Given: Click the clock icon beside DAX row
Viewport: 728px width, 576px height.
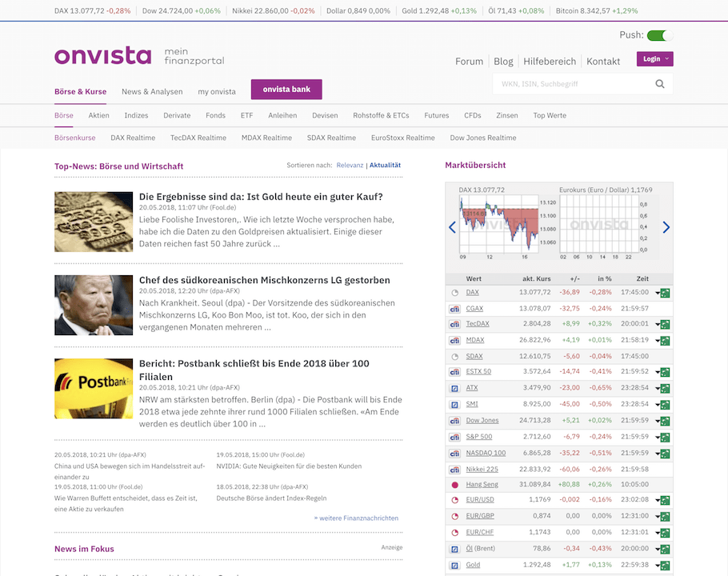Looking at the screenshot, I should click(x=455, y=293).
